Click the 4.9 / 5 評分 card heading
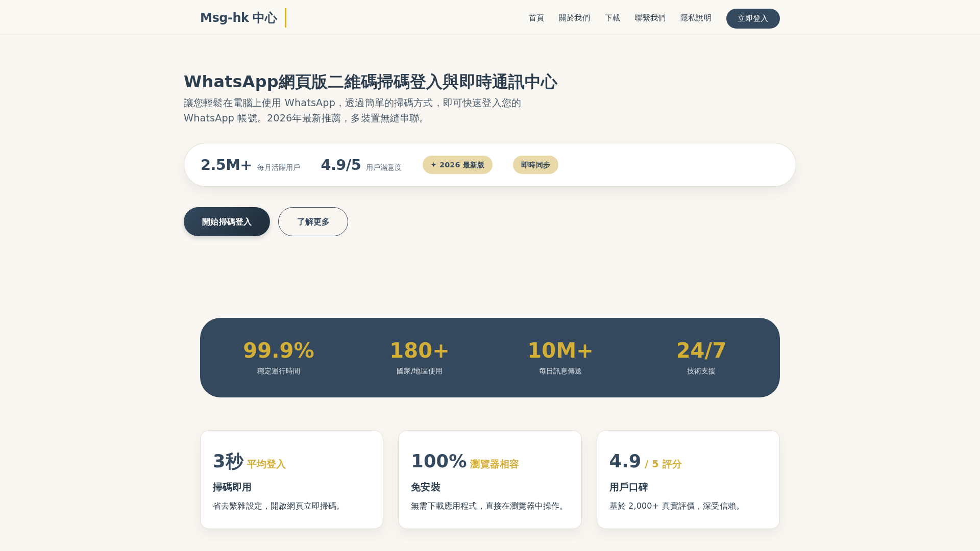The width and height of the screenshot is (980, 551). click(646, 461)
